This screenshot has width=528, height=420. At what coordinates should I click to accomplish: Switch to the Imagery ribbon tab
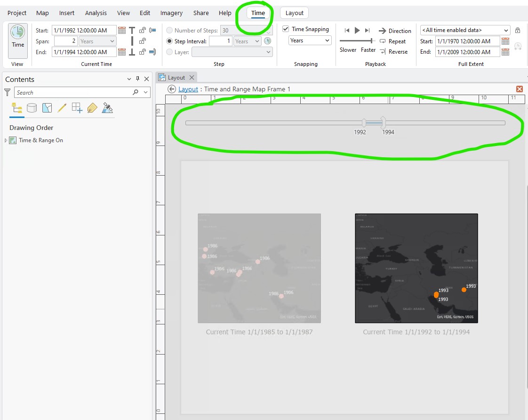coord(171,13)
